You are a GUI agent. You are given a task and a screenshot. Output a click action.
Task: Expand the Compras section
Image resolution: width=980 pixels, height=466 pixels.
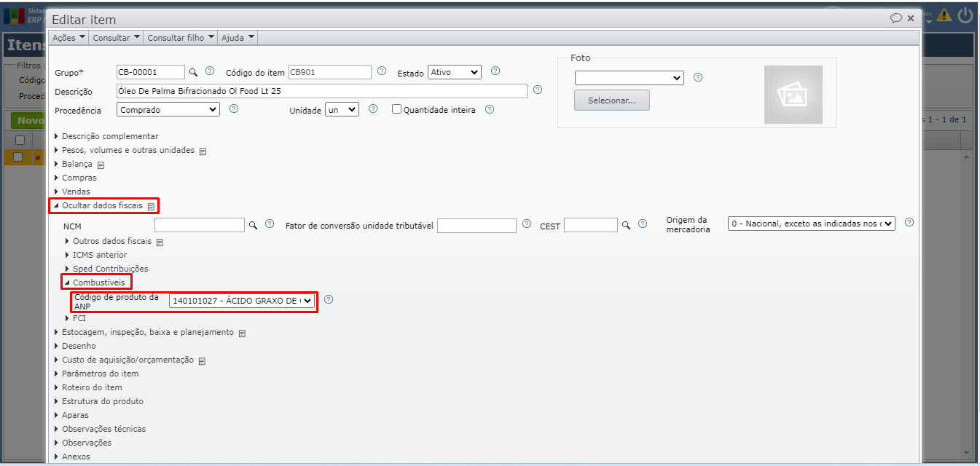76,178
